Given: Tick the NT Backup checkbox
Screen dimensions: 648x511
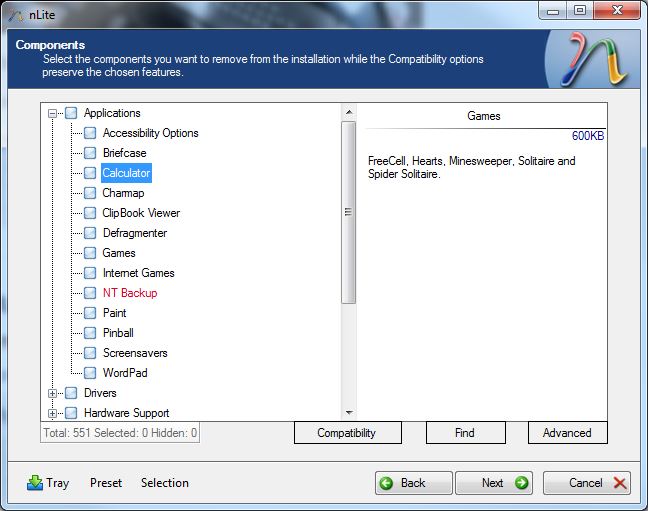Looking at the screenshot, I should pyautogui.click(x=90, y=293).
